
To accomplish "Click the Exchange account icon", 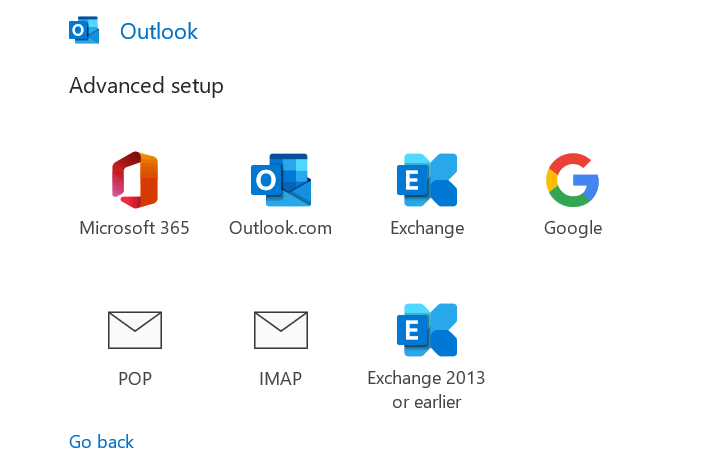I will (427, 180).
